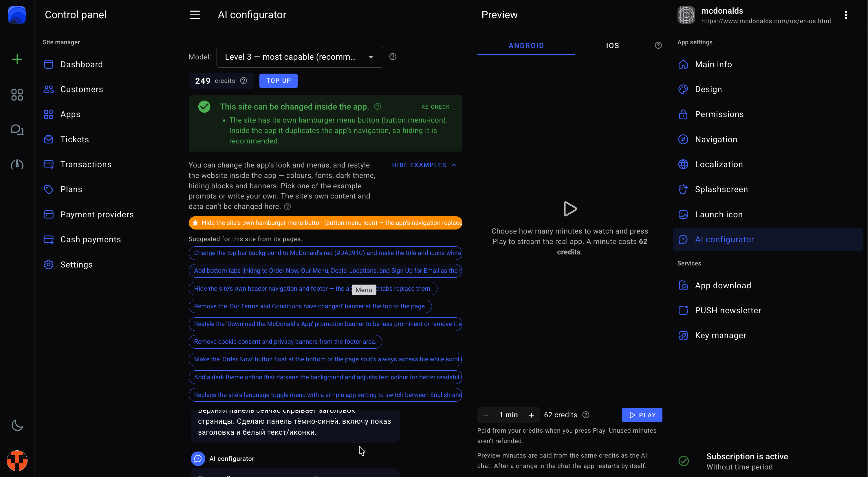Click the AI configurator chat avatar icon

198,458
